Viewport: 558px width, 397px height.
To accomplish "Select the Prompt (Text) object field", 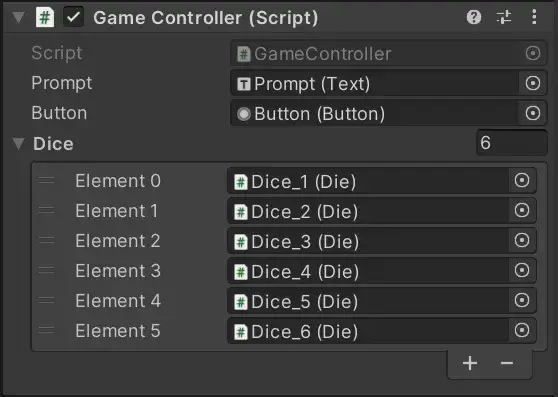I will 374,83.
